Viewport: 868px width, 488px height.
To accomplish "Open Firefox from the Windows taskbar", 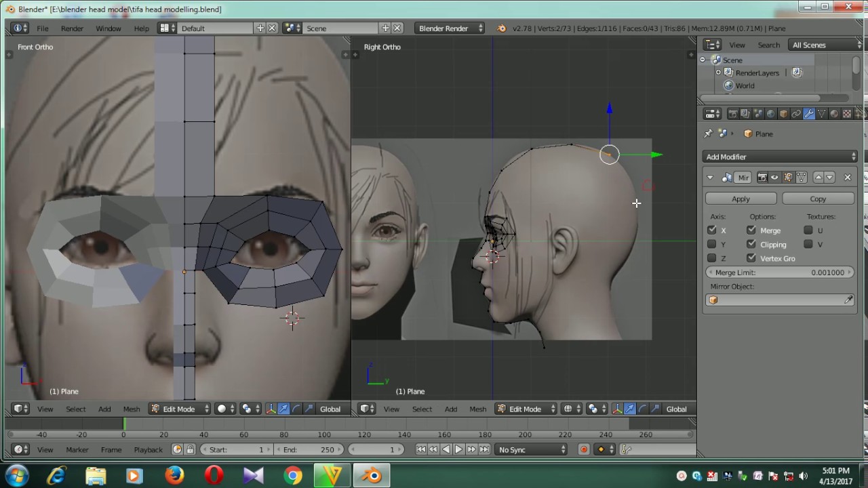I will point(174,476).
